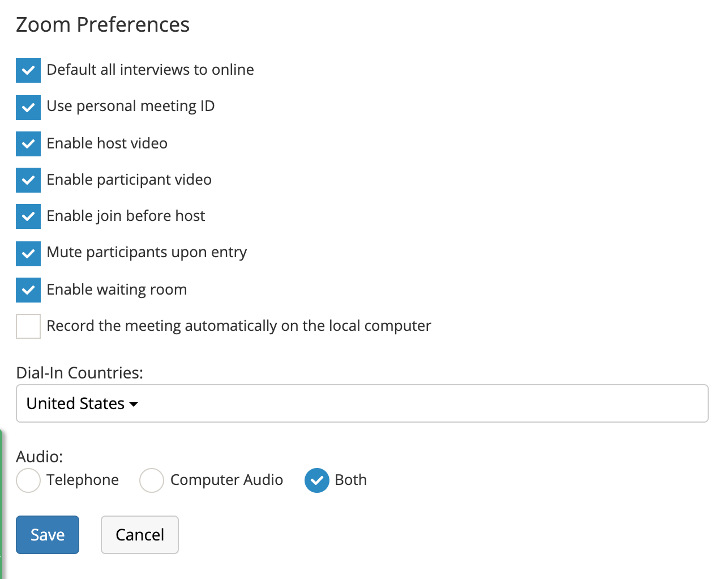The image size is (728, 579).
Task: Click the Zoom Preferences heading
Action: click(x=102, y=24)
